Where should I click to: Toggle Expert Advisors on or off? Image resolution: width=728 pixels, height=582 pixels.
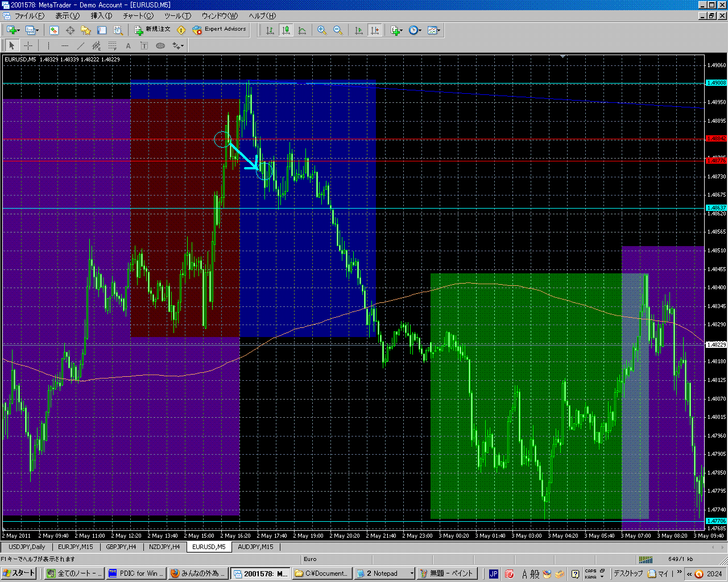point(220,30)
